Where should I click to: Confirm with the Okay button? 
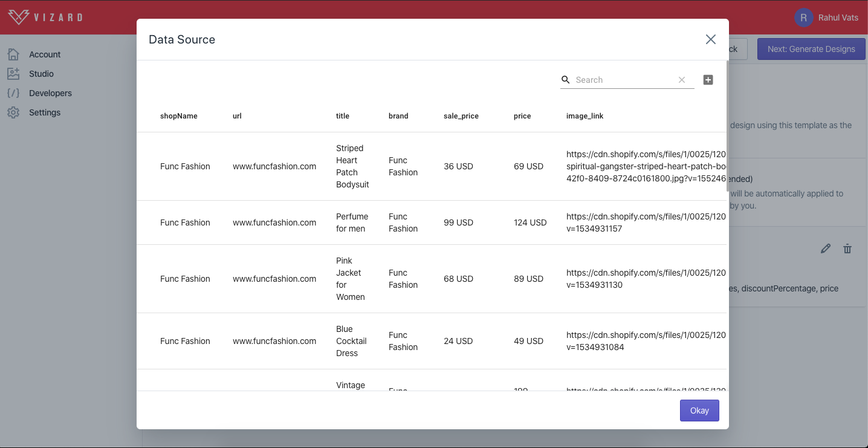point(699,411)
